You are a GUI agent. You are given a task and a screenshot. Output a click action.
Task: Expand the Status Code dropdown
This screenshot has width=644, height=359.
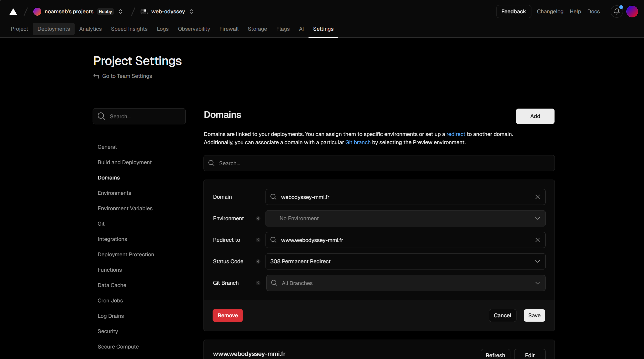(x=405, y=261)
